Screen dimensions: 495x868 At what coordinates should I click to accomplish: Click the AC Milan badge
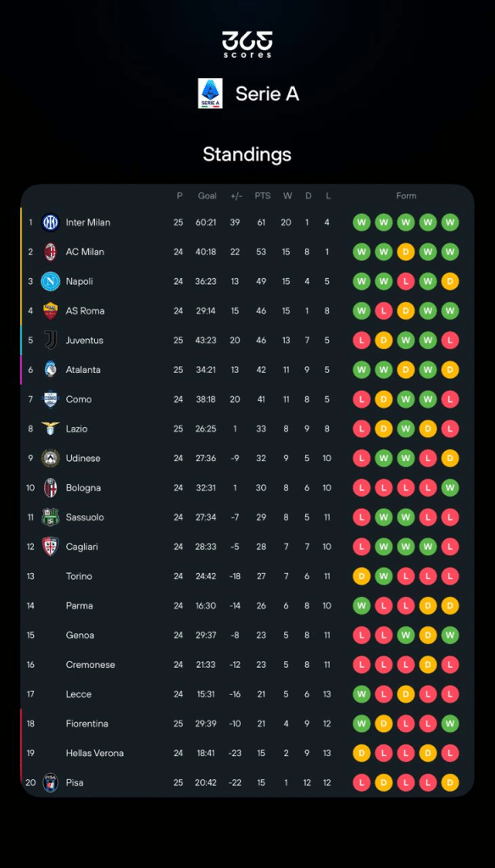coord(53,252)
